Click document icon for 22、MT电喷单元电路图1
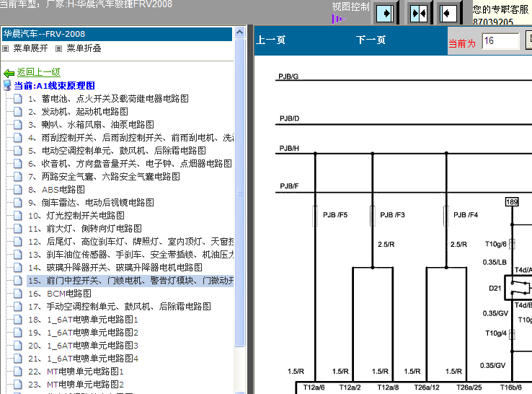 click(x=17, y=372)
